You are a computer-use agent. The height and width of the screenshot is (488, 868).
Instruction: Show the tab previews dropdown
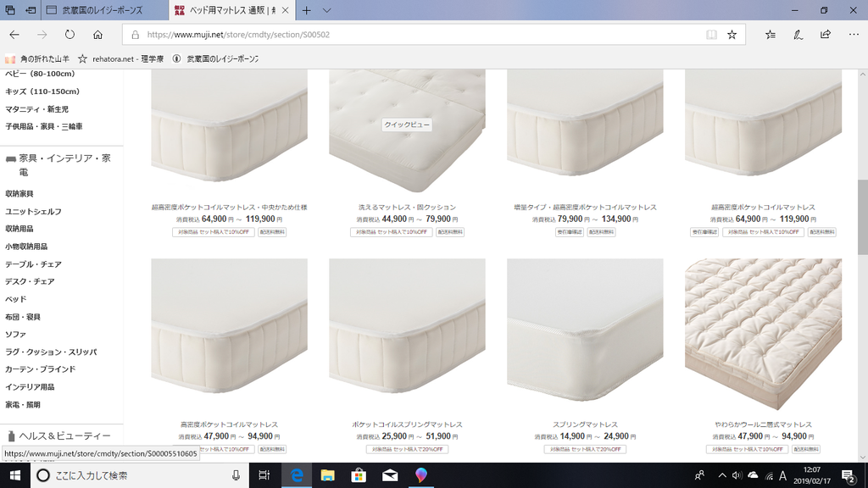pyautogui.click(x=326, y=10)
